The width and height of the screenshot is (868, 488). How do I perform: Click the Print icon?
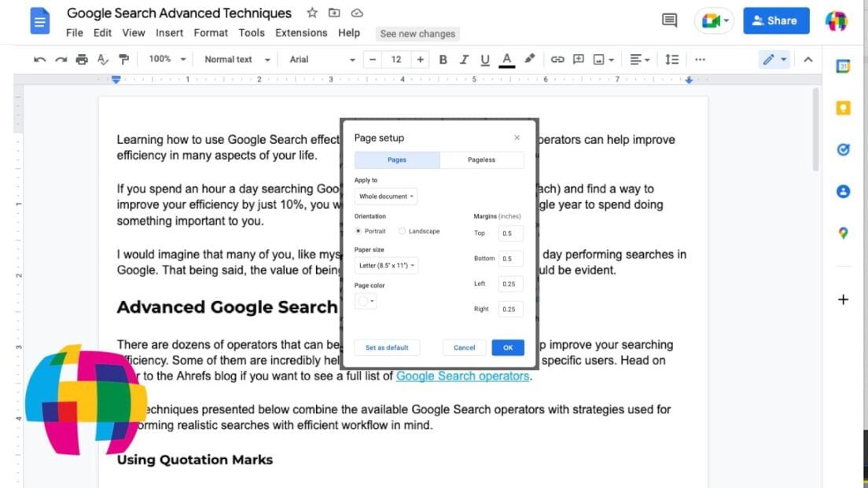[x=82, y=59]
